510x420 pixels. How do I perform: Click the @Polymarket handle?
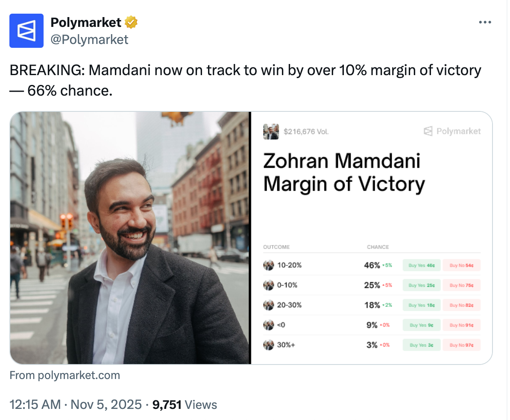click(x=89, y=40)
